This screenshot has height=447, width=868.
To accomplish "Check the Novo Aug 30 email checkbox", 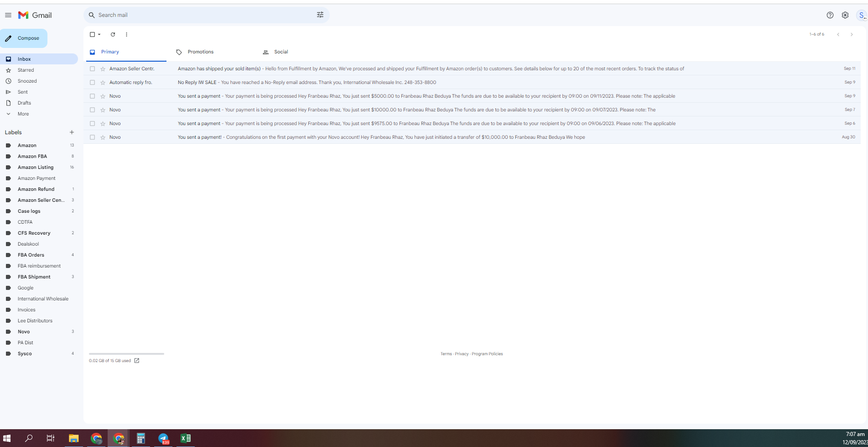I will [x=92, y=137].
